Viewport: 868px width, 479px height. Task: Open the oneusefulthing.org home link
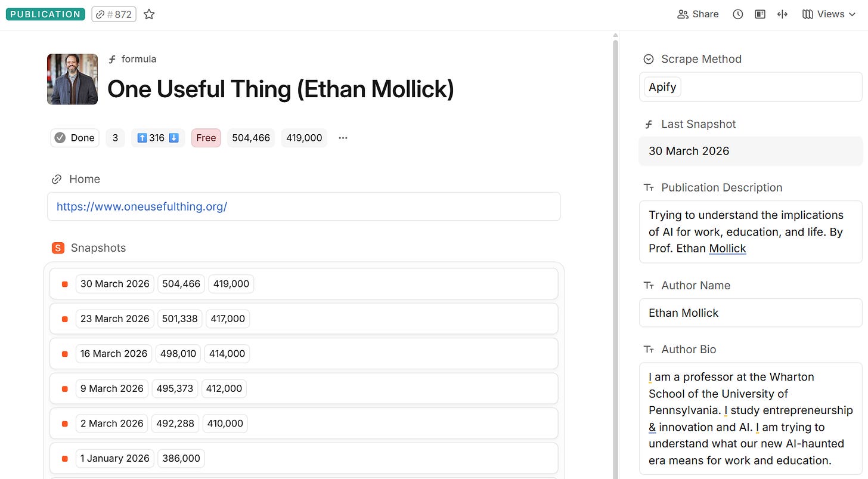pos(141,206)
